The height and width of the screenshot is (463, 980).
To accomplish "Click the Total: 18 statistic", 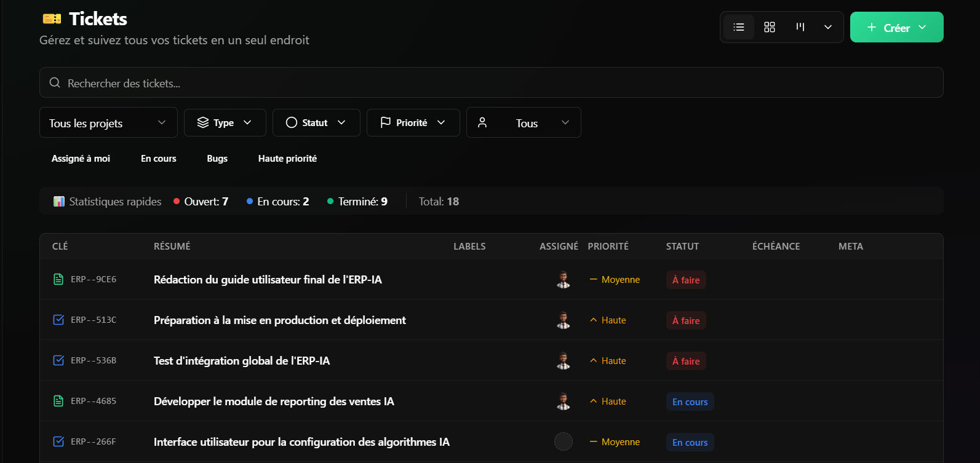I will click(x=439, y=201).
